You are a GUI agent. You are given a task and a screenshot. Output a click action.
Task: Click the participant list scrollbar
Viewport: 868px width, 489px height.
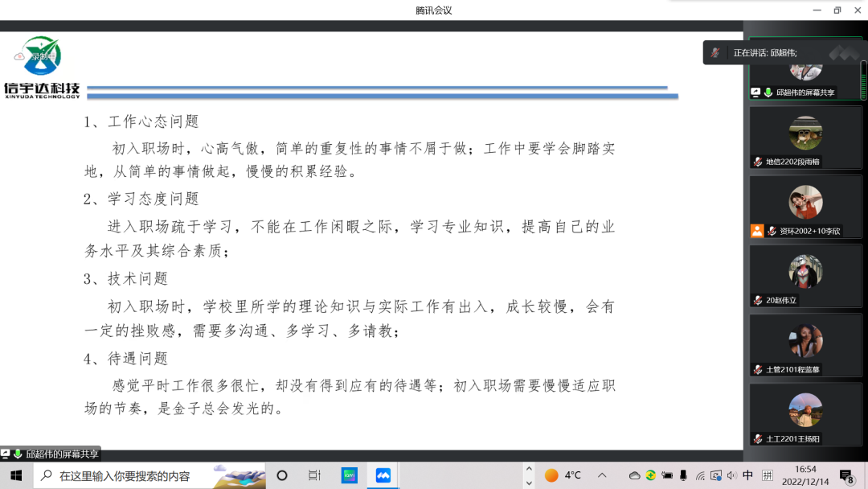click(864, 80)
